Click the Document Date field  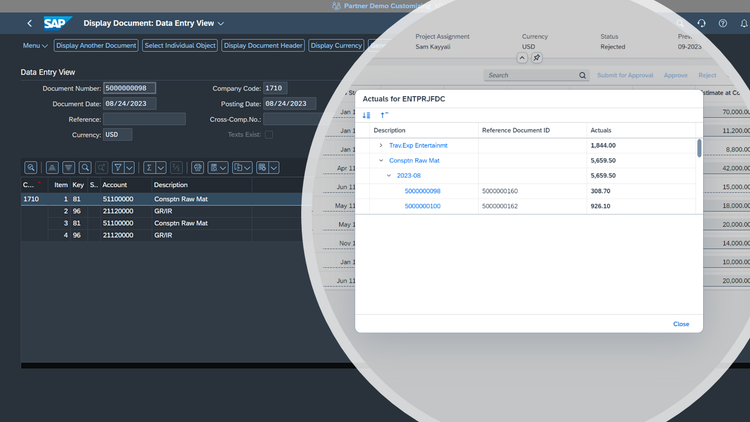click(130, 104)
